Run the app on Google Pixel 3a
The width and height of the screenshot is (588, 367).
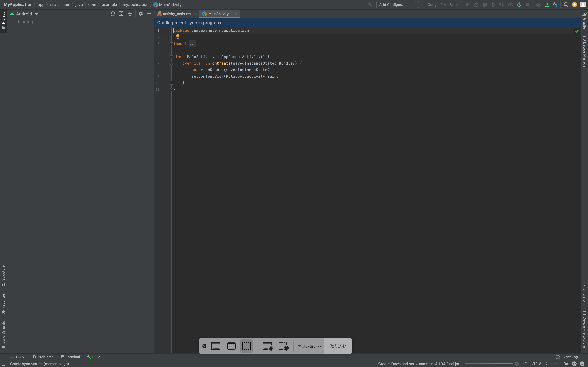[x=468, y=4]
